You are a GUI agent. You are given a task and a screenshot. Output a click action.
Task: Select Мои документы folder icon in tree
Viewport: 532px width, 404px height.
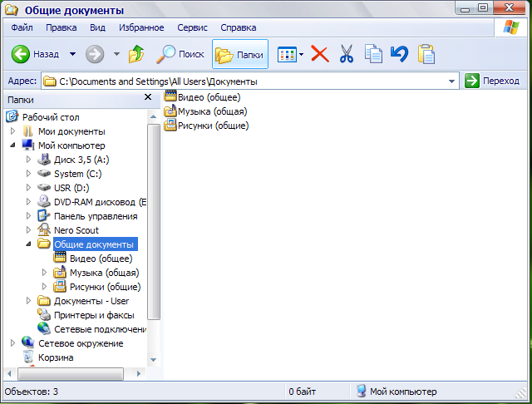click(28, 131)
